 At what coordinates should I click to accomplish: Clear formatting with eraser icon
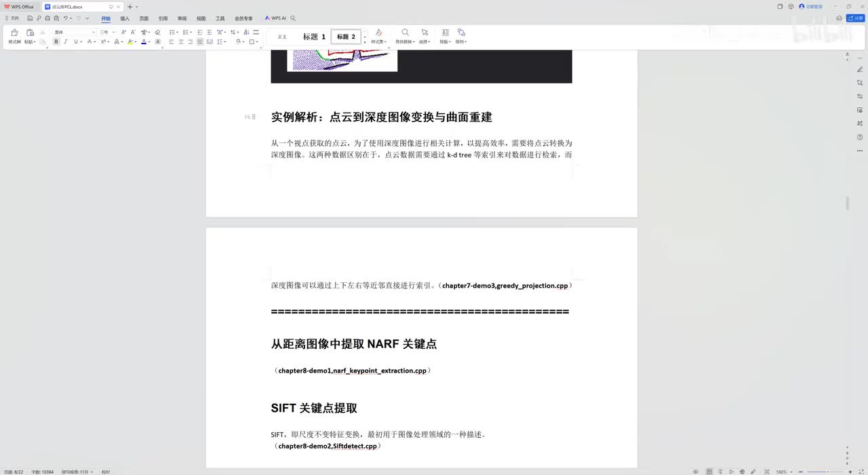pyautogui.click(x=157, y=32)
